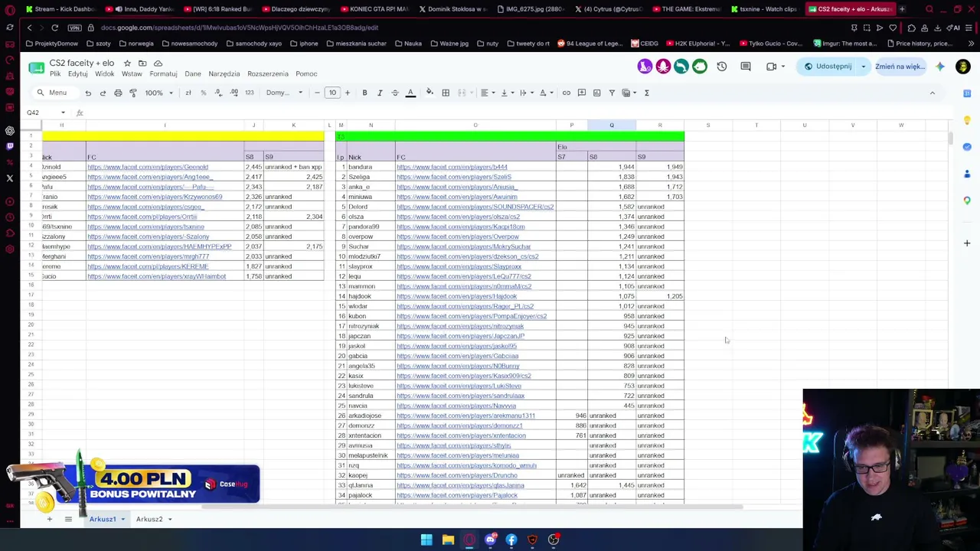Open the Szeliga Faceit player link
The width and height of the screenshot is (980, 551).
(454, 177)
